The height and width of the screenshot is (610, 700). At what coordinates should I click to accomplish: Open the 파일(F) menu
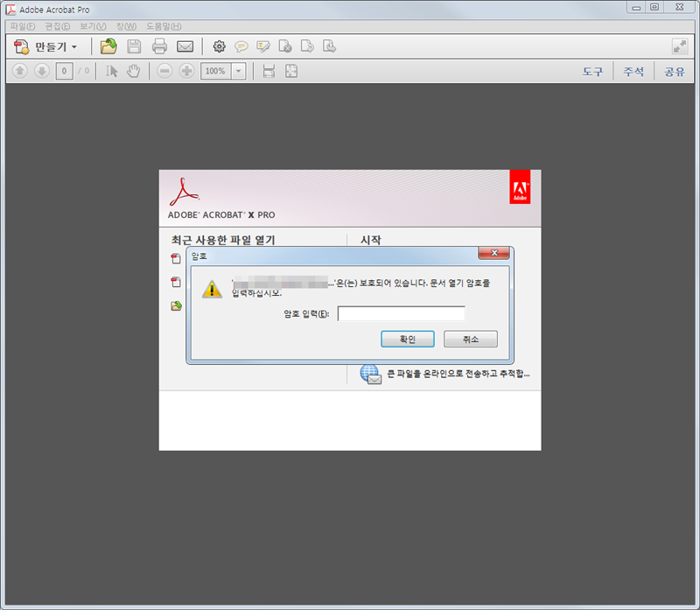pyautogui.click(x=23, y=26)
